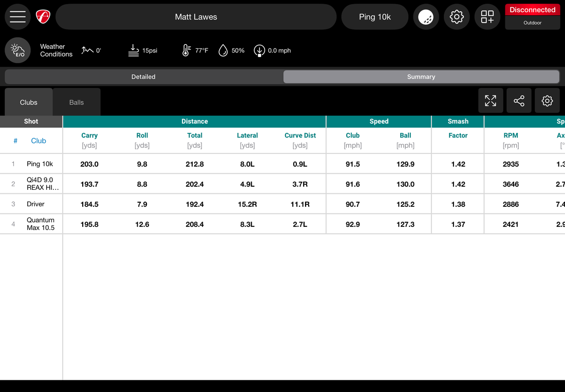Screen dimensions: 565x392
Task: Select the Qi4D 9.0 REAX row
Action: (x=43, y=184)
